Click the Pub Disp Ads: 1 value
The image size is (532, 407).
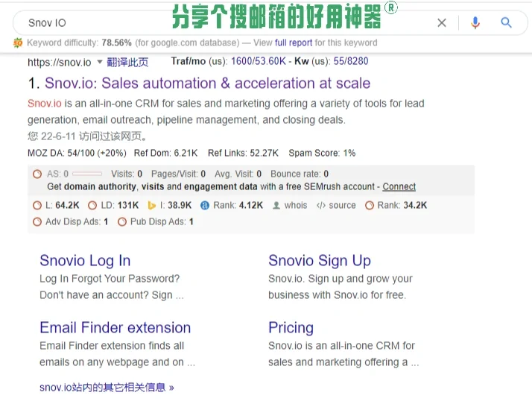pos(191,222)
